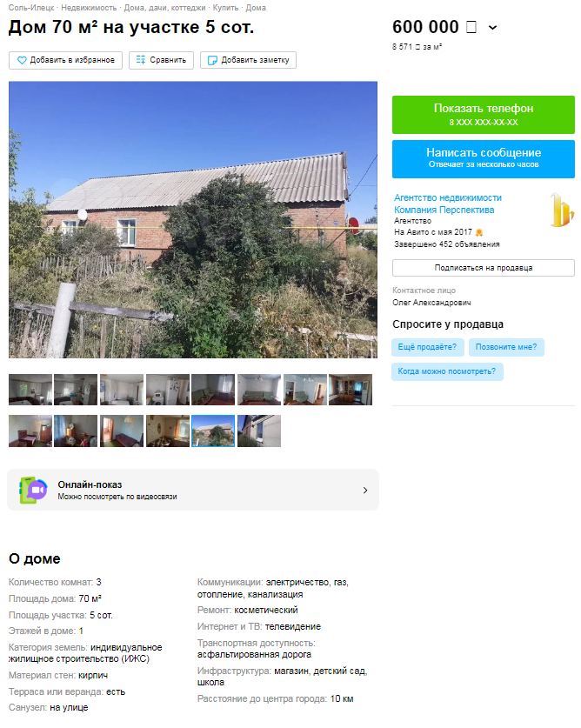This screenshot has height=728, width=581.
Task: Go to the Недвижимость breadcrumb
Action: point(89,8)
